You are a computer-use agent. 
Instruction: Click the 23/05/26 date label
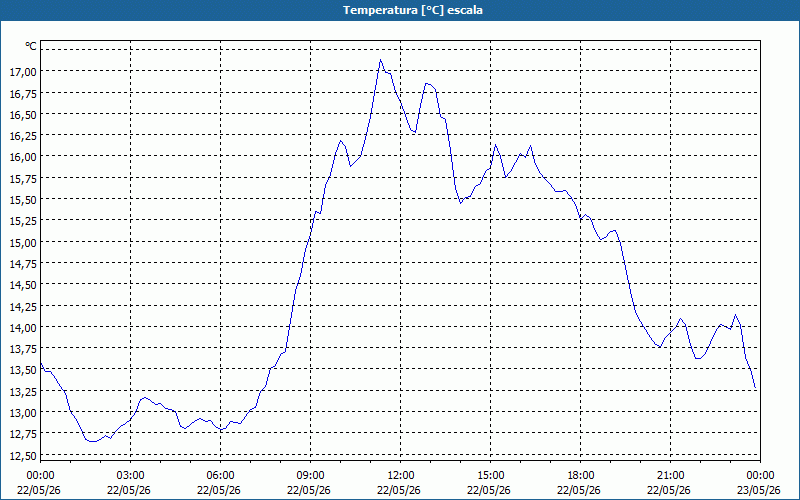click(x=759, y=490)
